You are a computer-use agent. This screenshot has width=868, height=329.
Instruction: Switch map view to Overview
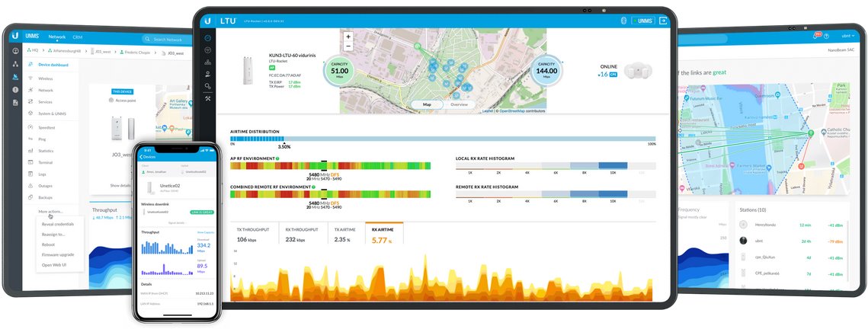click(x=459, y=104)
